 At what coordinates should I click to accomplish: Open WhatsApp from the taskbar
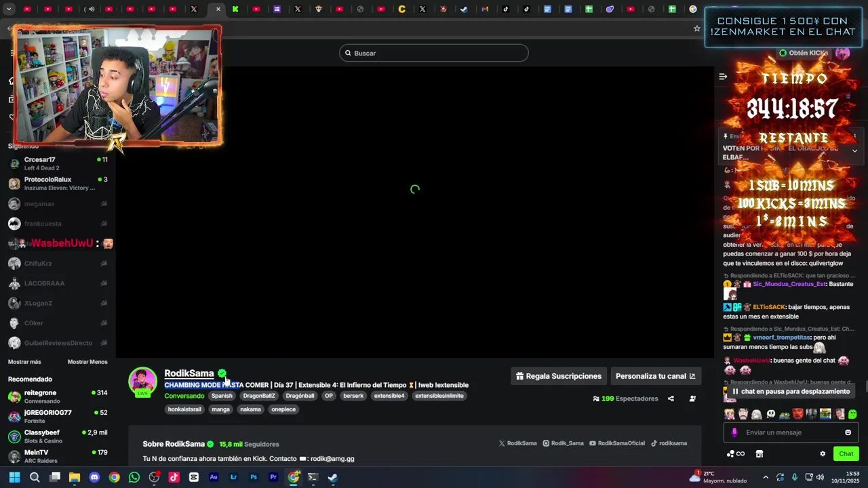click(x=134, y=477)
